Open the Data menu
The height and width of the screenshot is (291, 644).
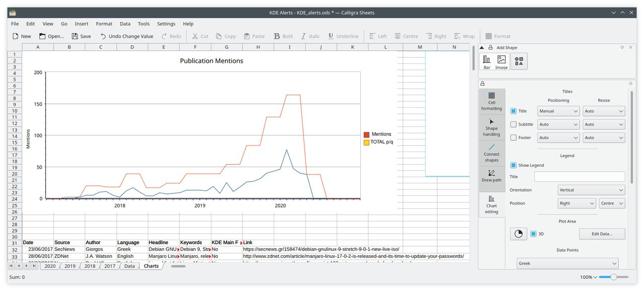pos(125,24)
